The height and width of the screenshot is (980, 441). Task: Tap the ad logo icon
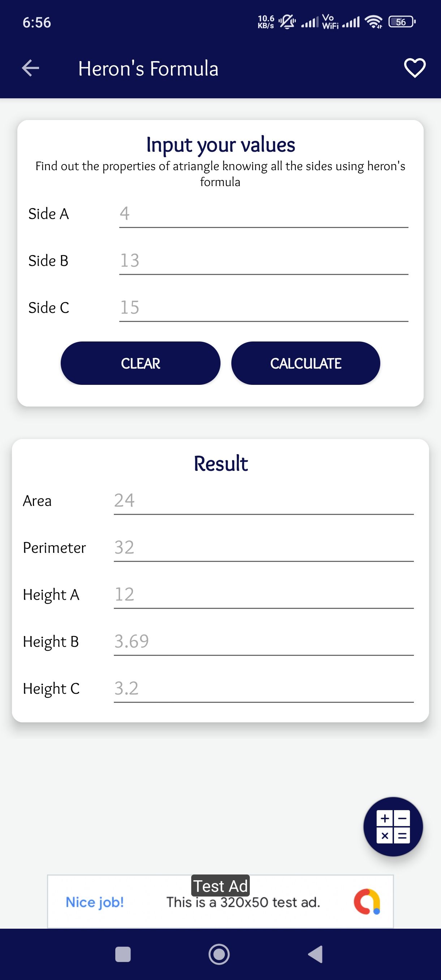(367, 901)
